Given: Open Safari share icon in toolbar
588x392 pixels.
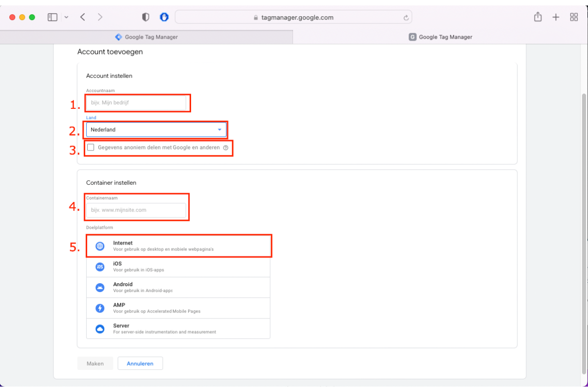Looking at the screenshot, I should coord(538,17).
